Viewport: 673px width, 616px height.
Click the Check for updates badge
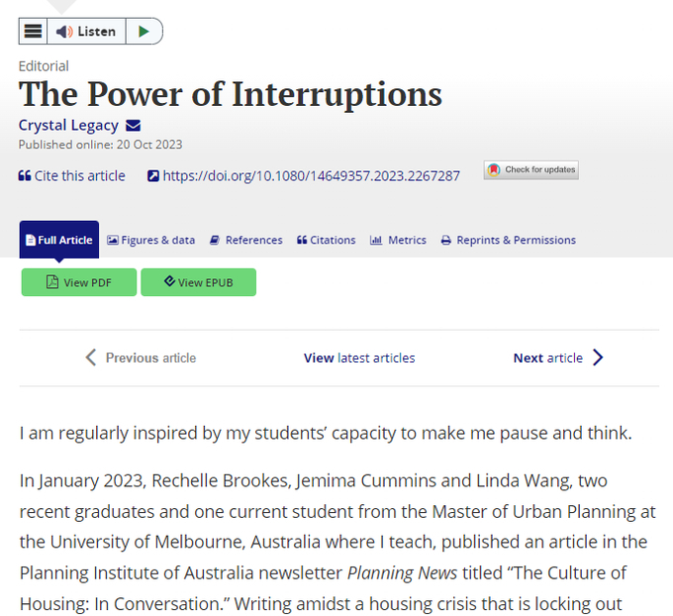530,169
